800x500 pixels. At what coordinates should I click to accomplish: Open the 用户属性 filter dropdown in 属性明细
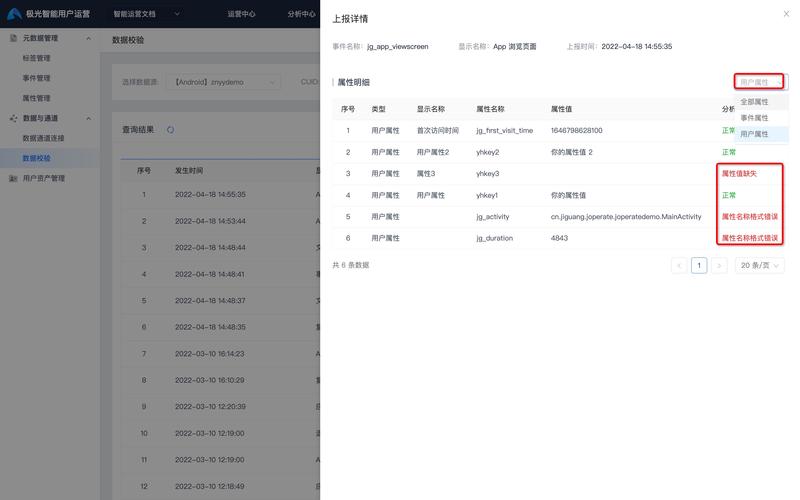pyautogui.click(x=759, y=82)
